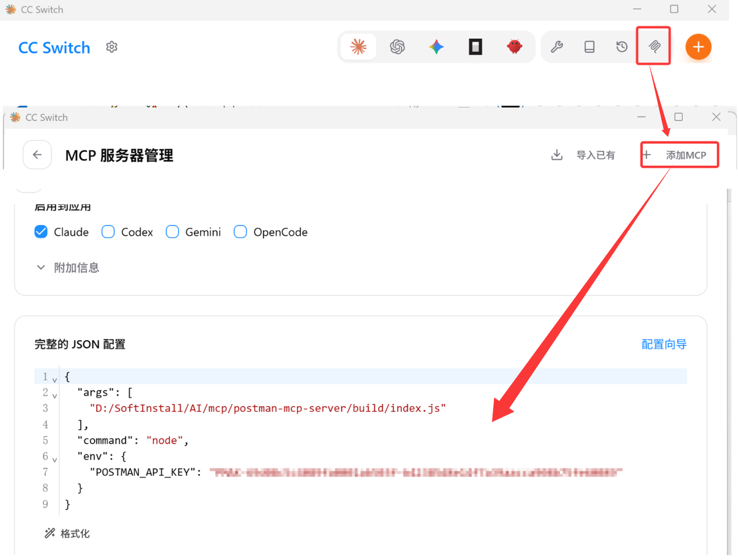Click the index.js path string in JSON
Image resolution: width=738 pixels, height=560 pixels.
(268, 408)
